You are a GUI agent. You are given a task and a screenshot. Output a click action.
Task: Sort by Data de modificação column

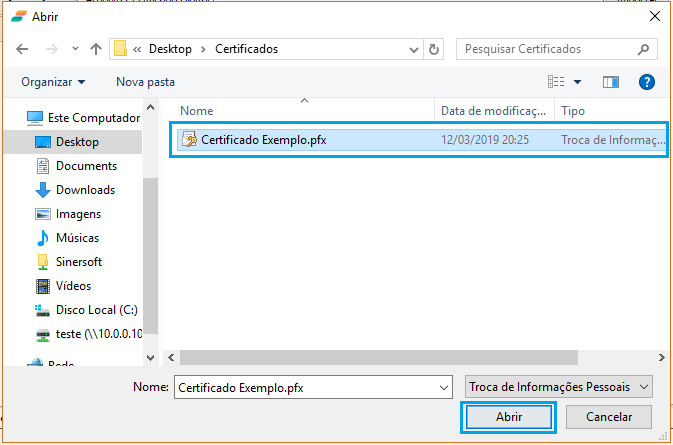point(494,111)
